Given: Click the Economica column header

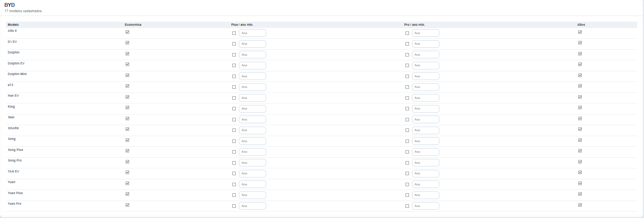Looking at the screenshot, I should pos(133,25).
